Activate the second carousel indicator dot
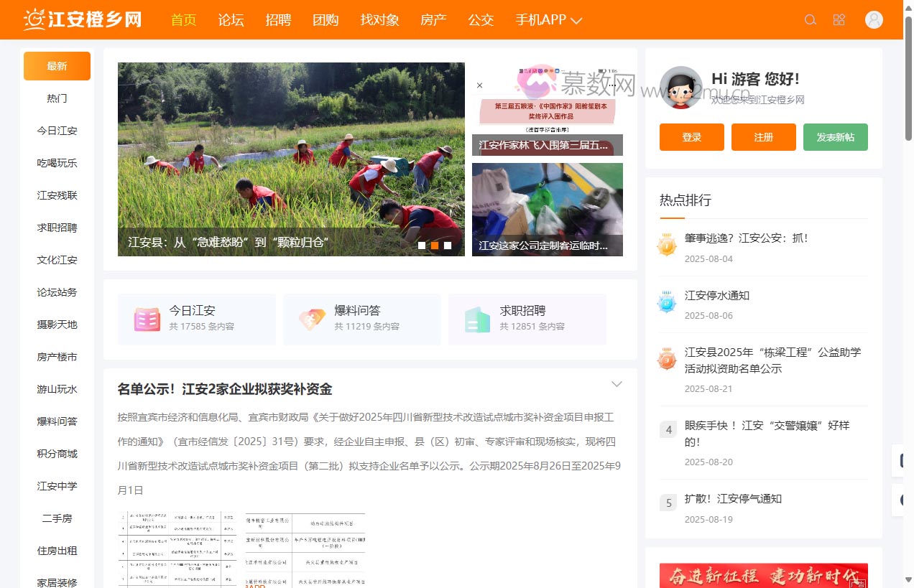Image resolution: width=914 pixels, height=588 pixels. [x=434, y=246]
